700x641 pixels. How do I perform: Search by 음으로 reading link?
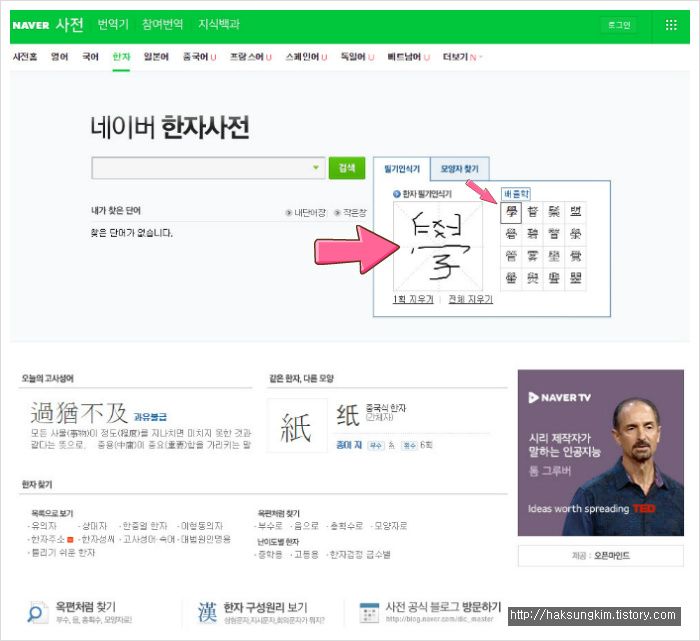[306, 526]
